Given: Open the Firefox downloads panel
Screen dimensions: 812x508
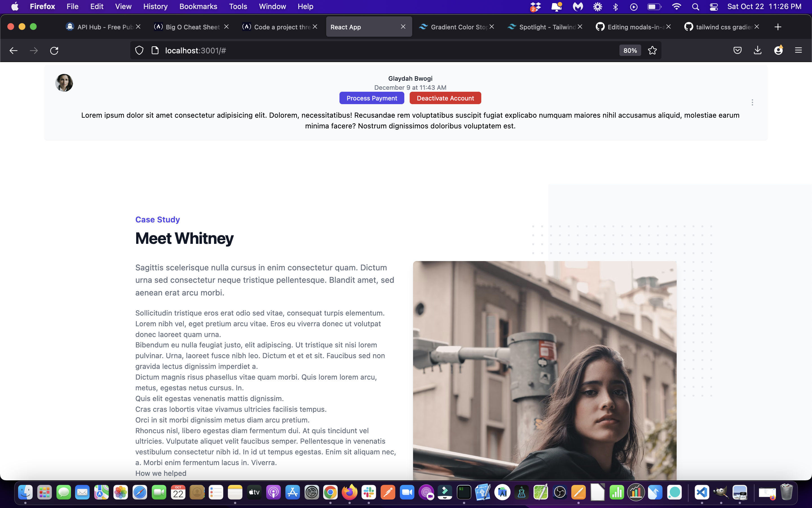Looking at the screenshot, I should (758, 51).
